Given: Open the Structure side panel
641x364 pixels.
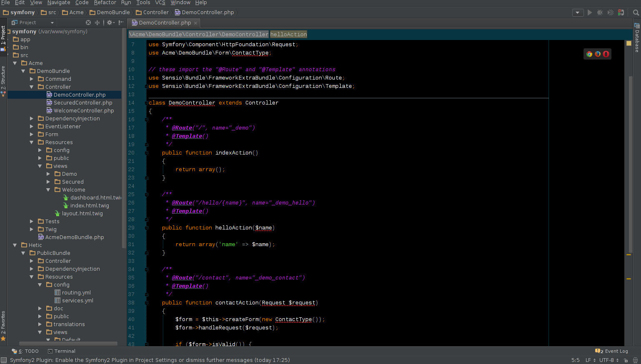Looking at the screenshot, I should pos(3,81).
